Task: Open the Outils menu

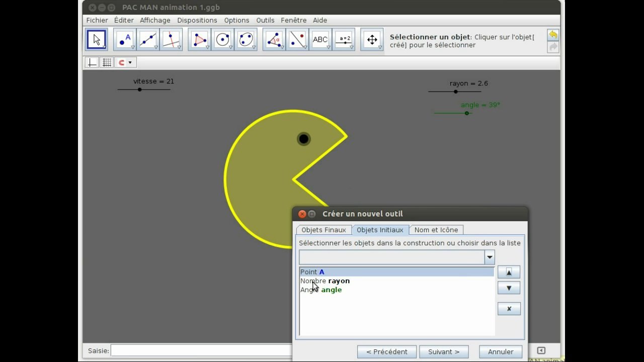Action: [265, 20]
